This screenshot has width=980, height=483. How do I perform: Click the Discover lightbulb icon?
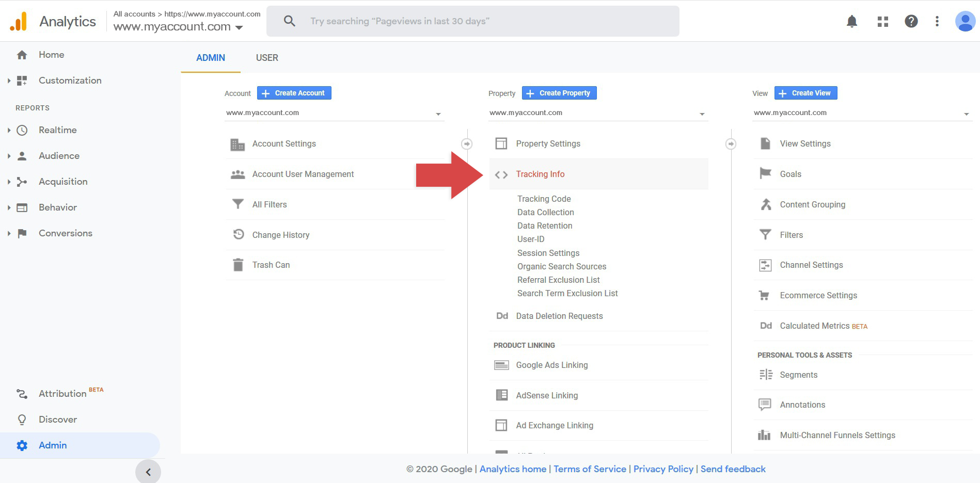point(22,420)
